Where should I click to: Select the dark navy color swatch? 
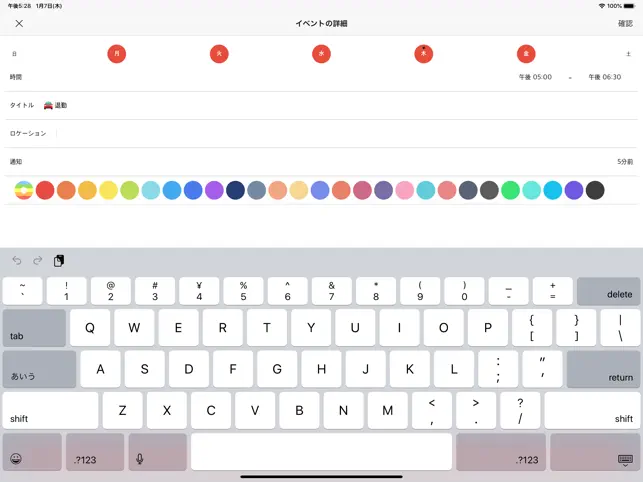(x=235, y=190)
